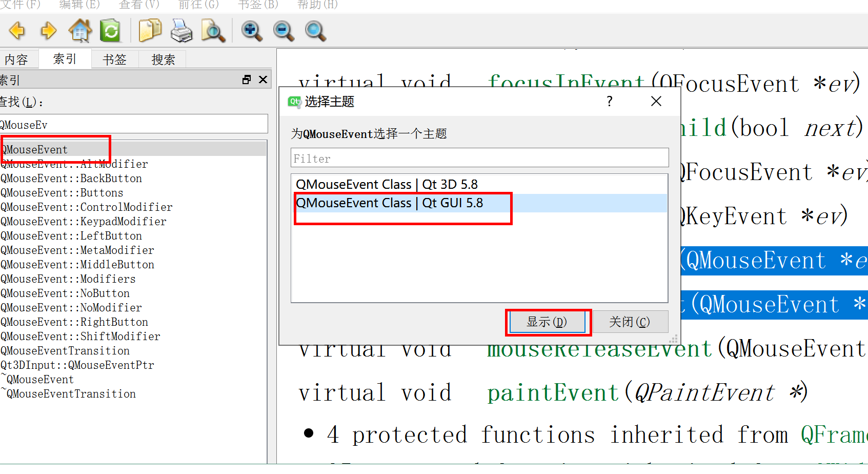Click the Copy icon on the toolbar
Viewport: 868px width, 474px height.
click(150, 31)
